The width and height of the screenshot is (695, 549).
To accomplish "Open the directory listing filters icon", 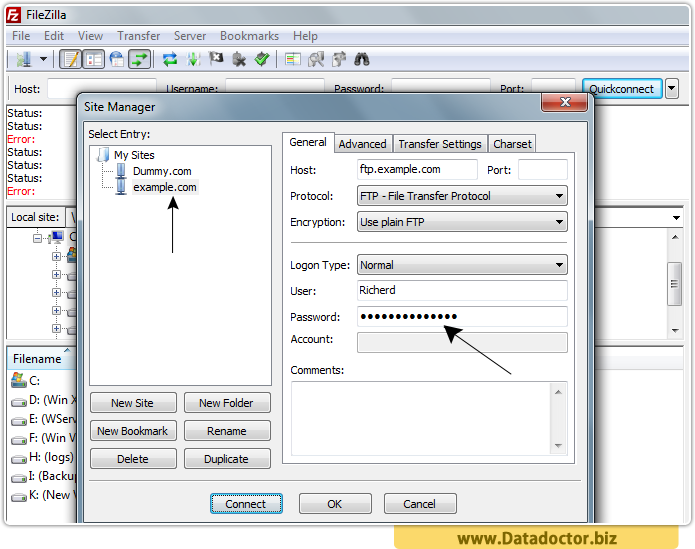I will (x=293, y=59).
